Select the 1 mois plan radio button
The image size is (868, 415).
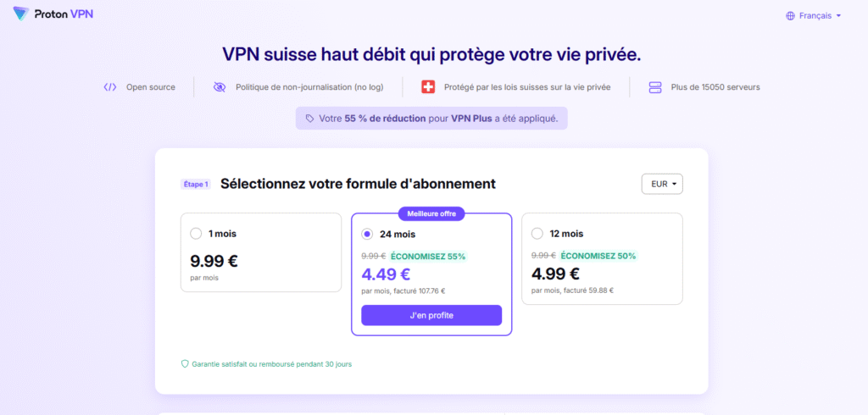196,234
